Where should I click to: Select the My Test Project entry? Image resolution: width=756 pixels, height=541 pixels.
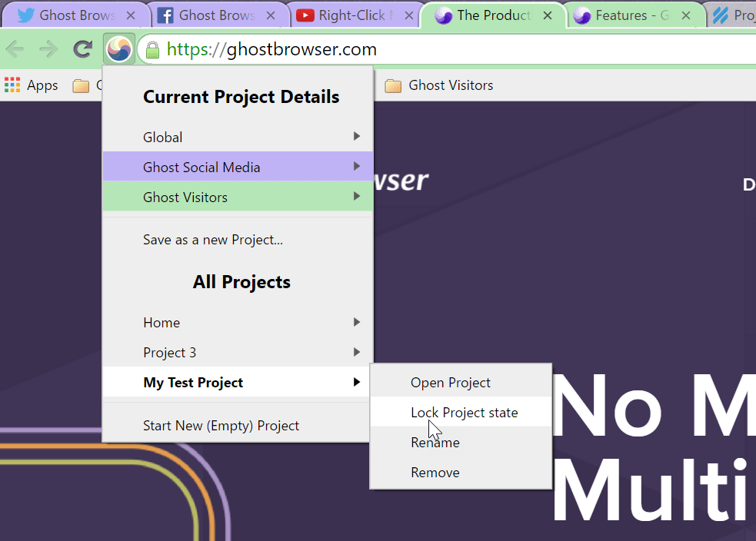(238, 382)
